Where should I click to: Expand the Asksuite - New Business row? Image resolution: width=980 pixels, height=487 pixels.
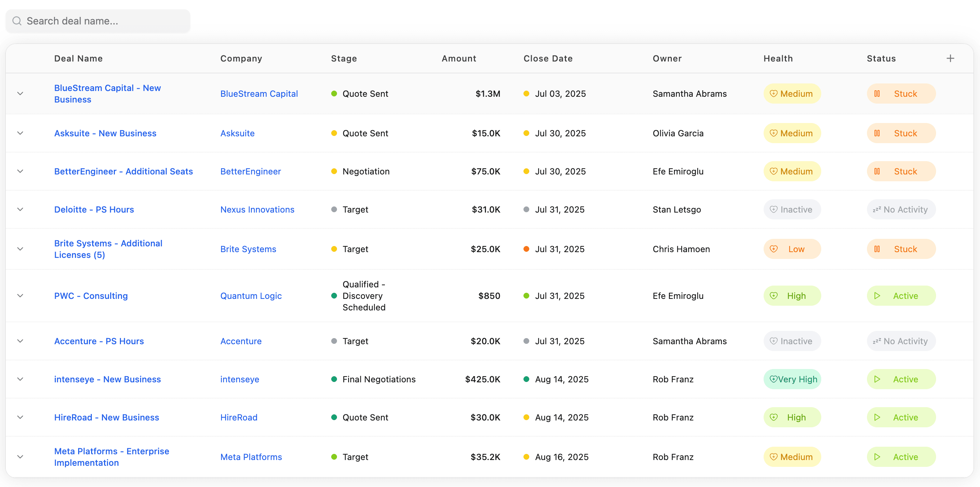click(x=20, y=133)
